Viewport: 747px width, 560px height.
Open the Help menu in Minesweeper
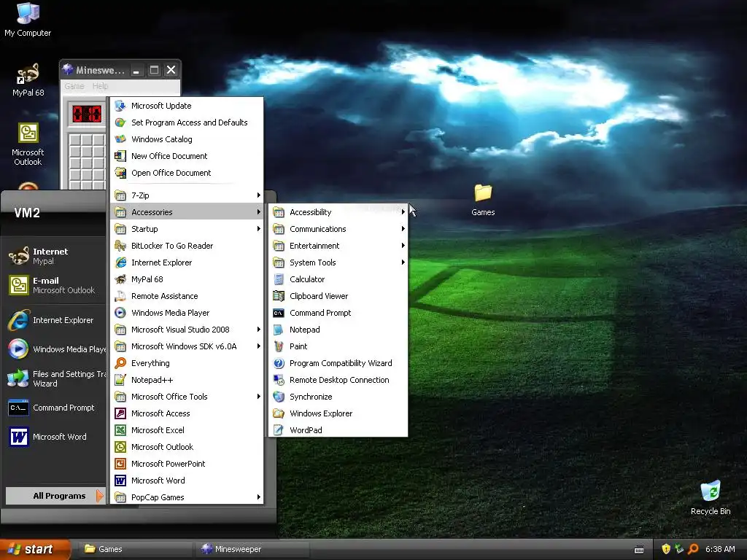pyautogui.click(x=100, y=86)
